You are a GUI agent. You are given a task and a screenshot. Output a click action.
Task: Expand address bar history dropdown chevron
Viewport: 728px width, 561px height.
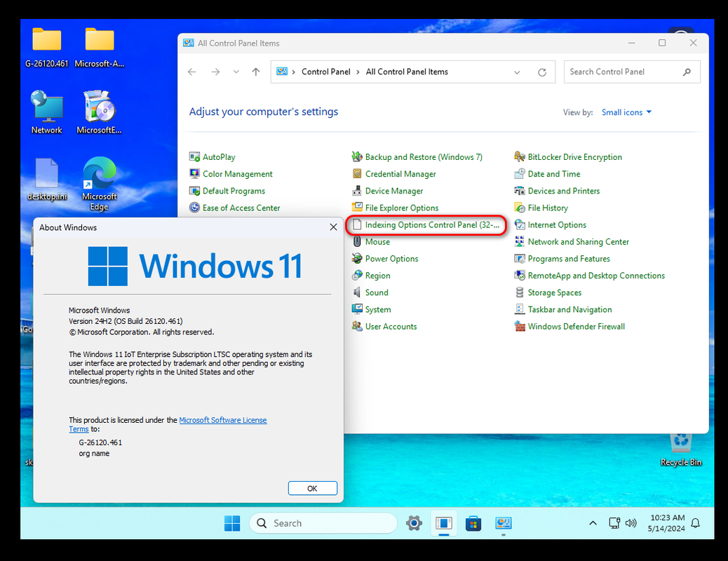[x=517, y=72]
